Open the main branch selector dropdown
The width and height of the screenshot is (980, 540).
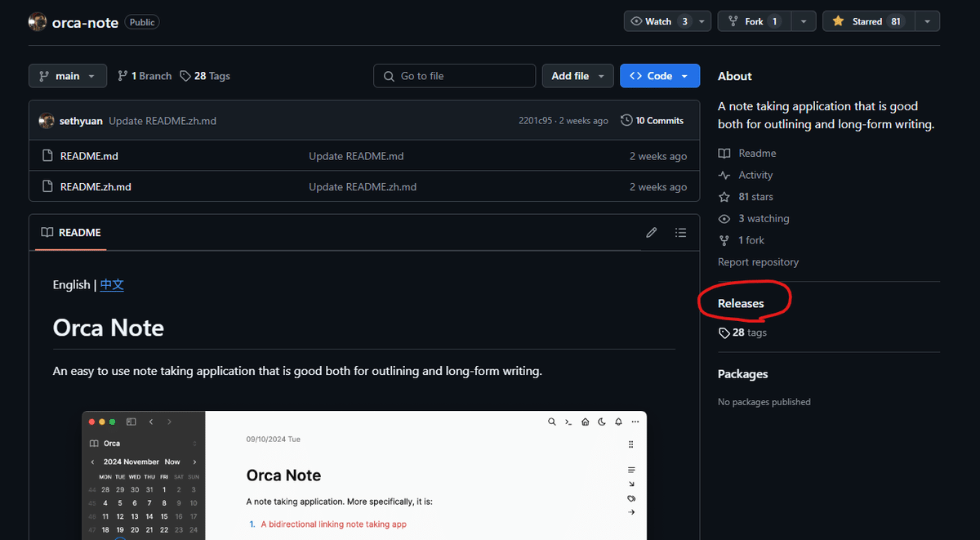(x=68, y=76)
